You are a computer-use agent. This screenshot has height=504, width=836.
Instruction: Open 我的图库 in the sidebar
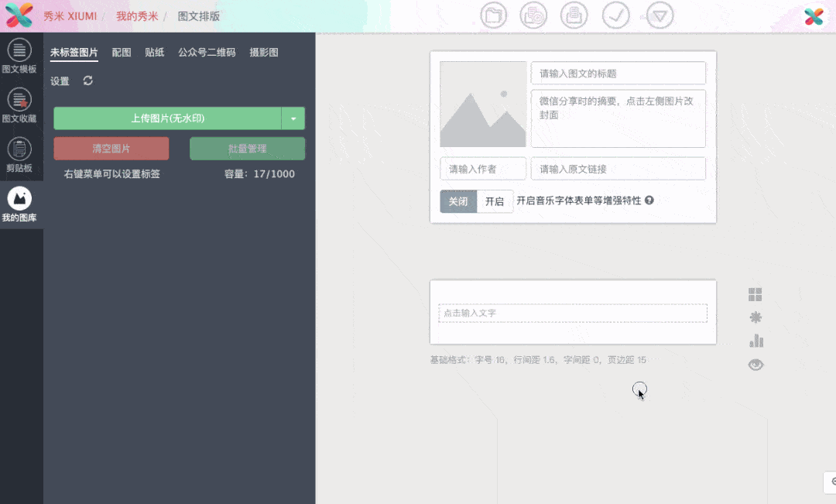pos(19,201)
